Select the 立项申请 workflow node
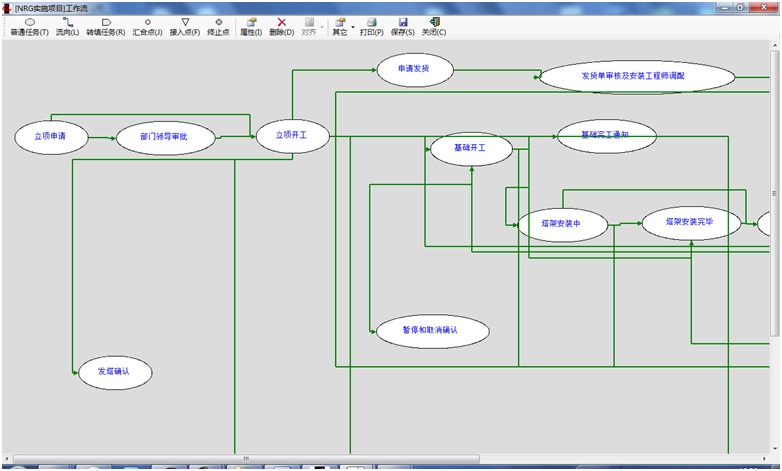Viewport: 782px width, 471px height. 43,136
